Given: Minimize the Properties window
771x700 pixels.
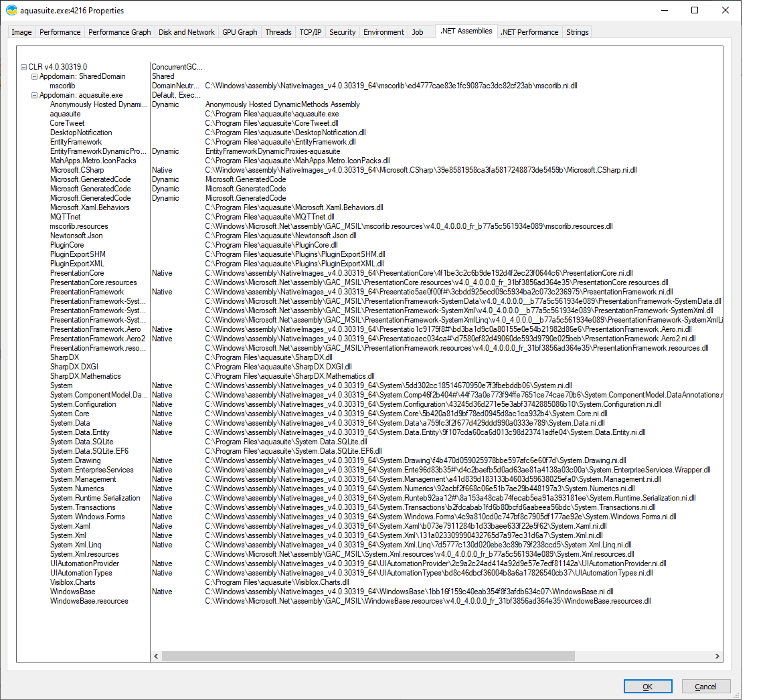Looking at the screenshot, I should [665, 10].
